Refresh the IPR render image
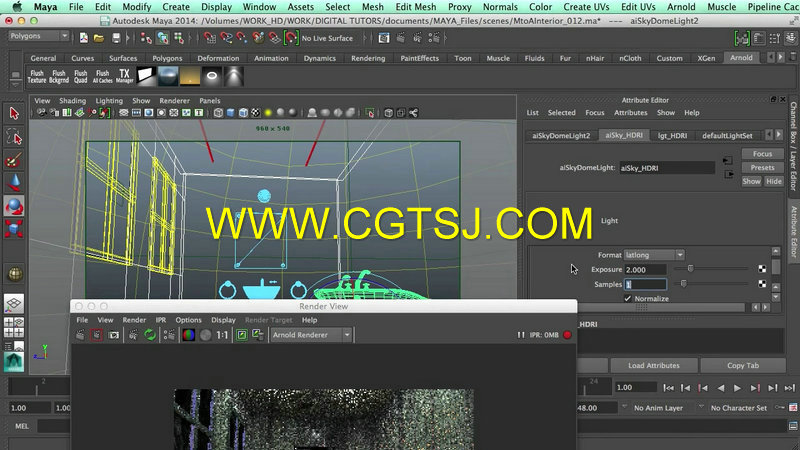The height and width of the screenshot is (450, 800). [x=150, y=335]
